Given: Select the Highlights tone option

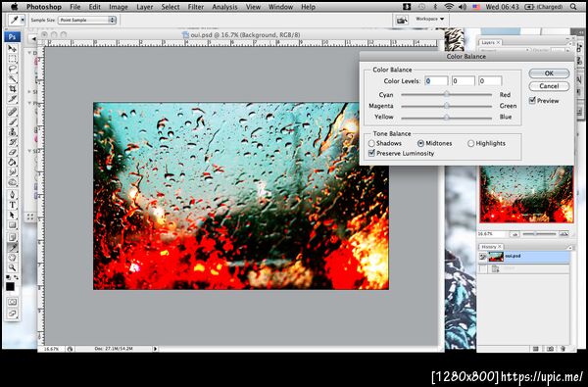Looking at the screenshot, I should (471, 143).
